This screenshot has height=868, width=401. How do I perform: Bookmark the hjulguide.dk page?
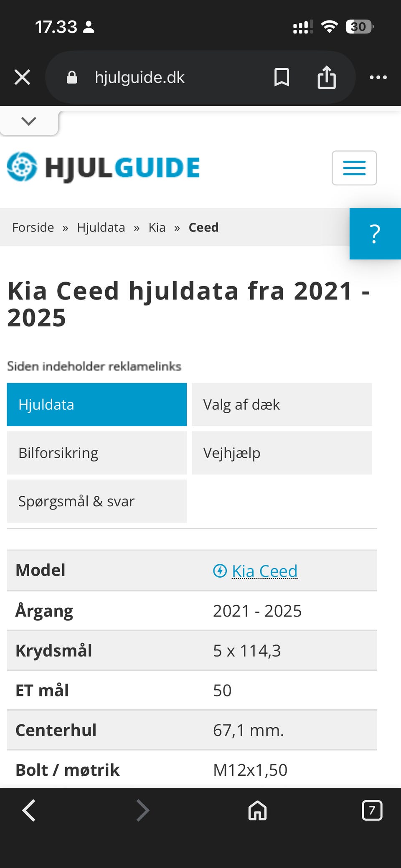coord(282,77)
